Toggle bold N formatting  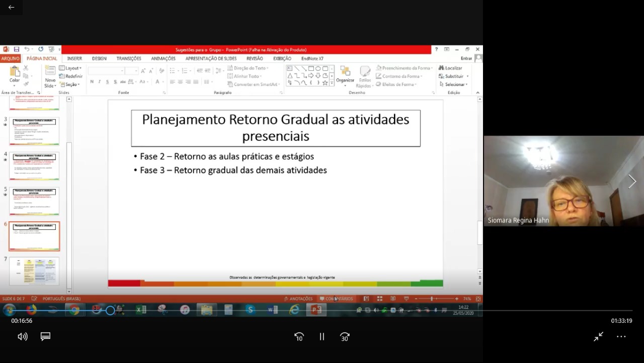(x=92, y=81)
